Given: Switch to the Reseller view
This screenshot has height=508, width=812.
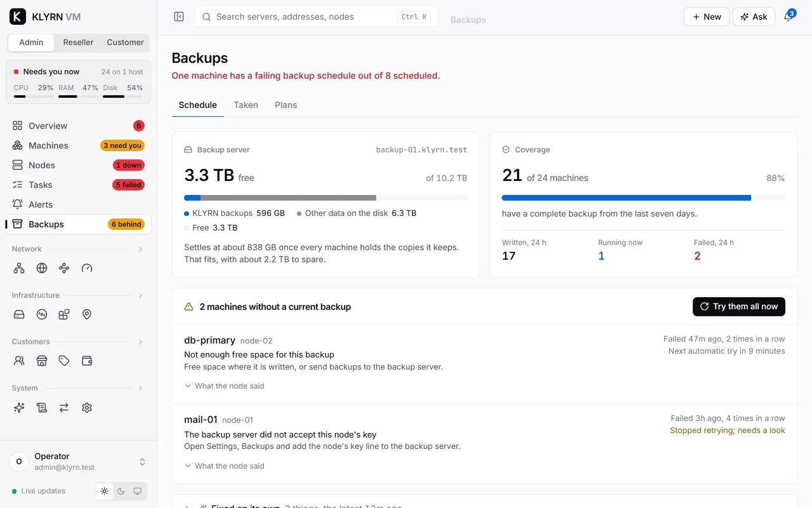Looking at the screenshot, I should click(x=79, y=43).
